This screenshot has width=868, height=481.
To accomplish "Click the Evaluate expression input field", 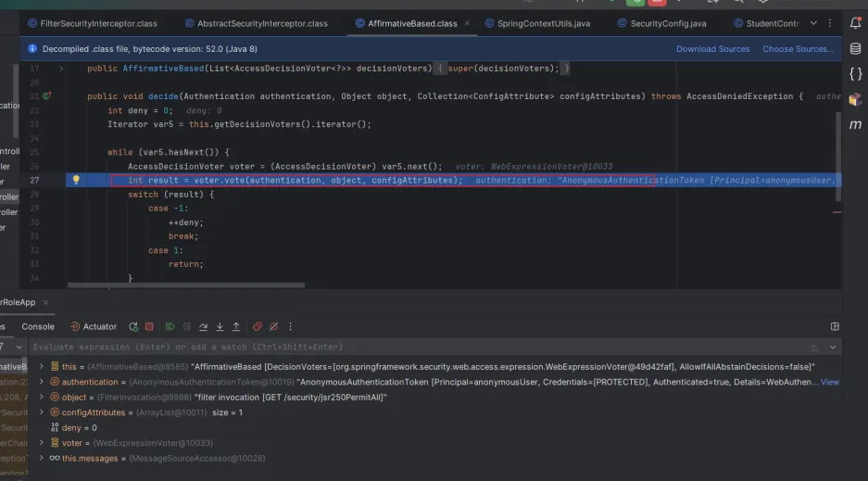I will click(371, 347).
